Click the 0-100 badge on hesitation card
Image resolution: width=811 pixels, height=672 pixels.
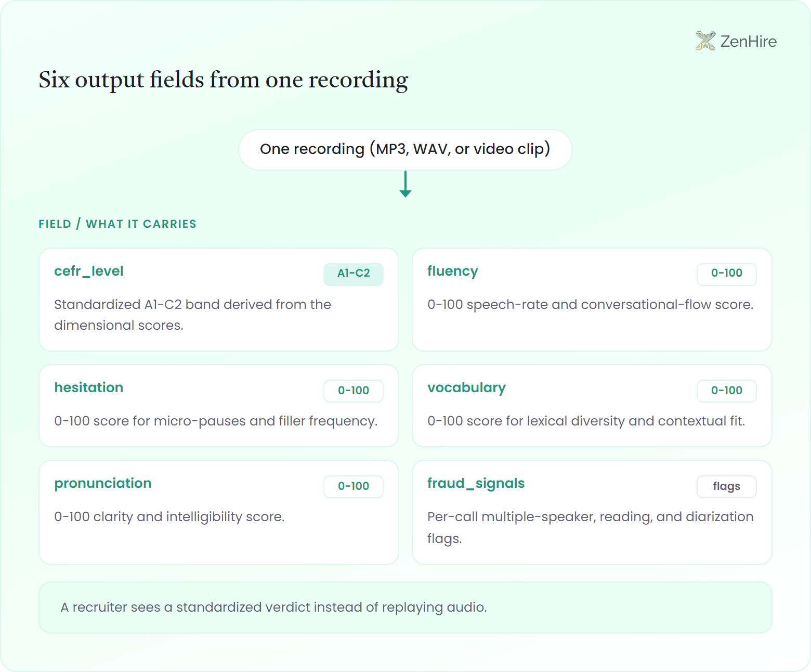[x=354, y=391]
